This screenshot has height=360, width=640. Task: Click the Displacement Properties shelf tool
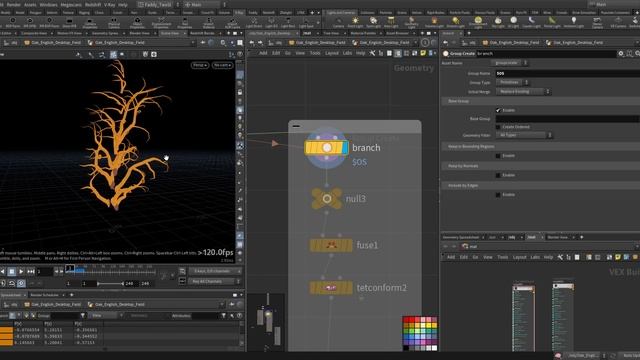[161, 23]
